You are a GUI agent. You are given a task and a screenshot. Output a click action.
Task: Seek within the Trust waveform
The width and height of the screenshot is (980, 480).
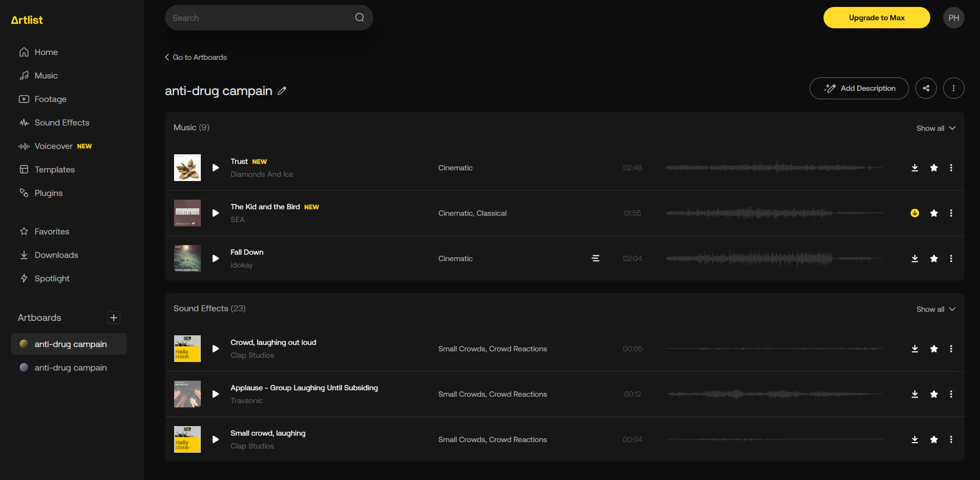click(774, 168)
